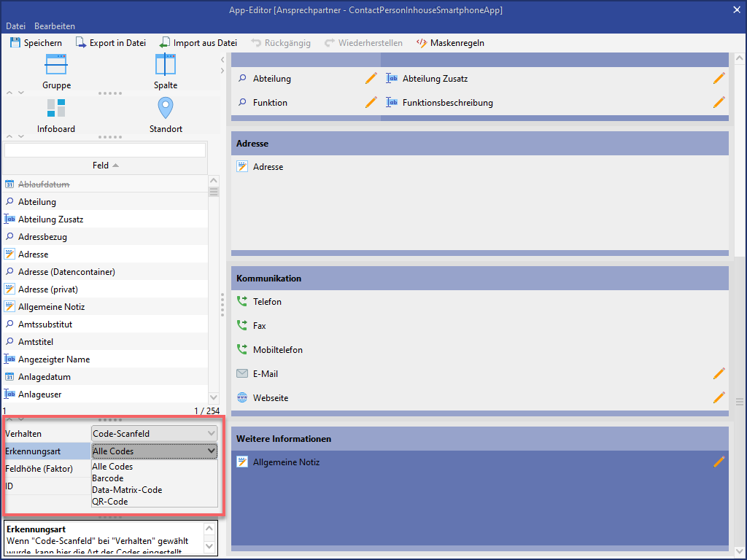Open the Bearbeiten menu
747x560 pixels.
(55, 26)
